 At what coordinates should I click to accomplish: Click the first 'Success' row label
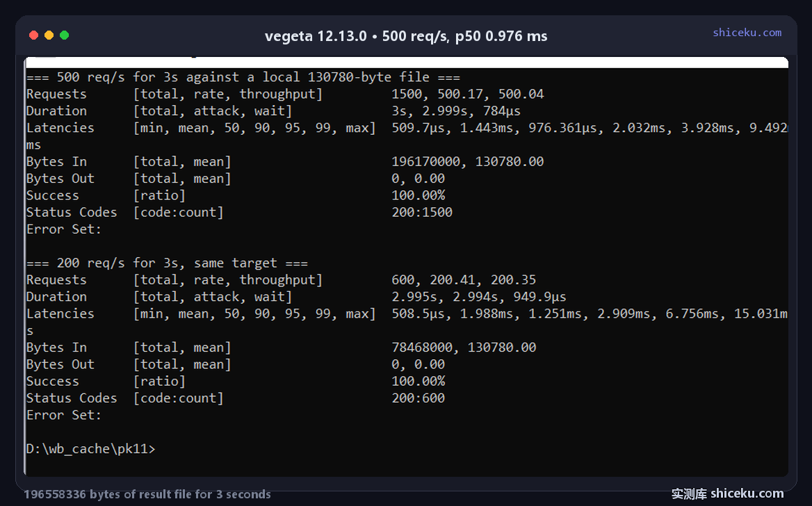pyautogui.click(x=53, y=196)
